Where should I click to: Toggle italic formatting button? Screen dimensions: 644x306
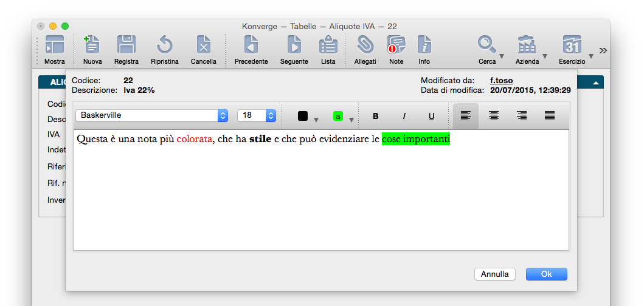coord(404,116)
